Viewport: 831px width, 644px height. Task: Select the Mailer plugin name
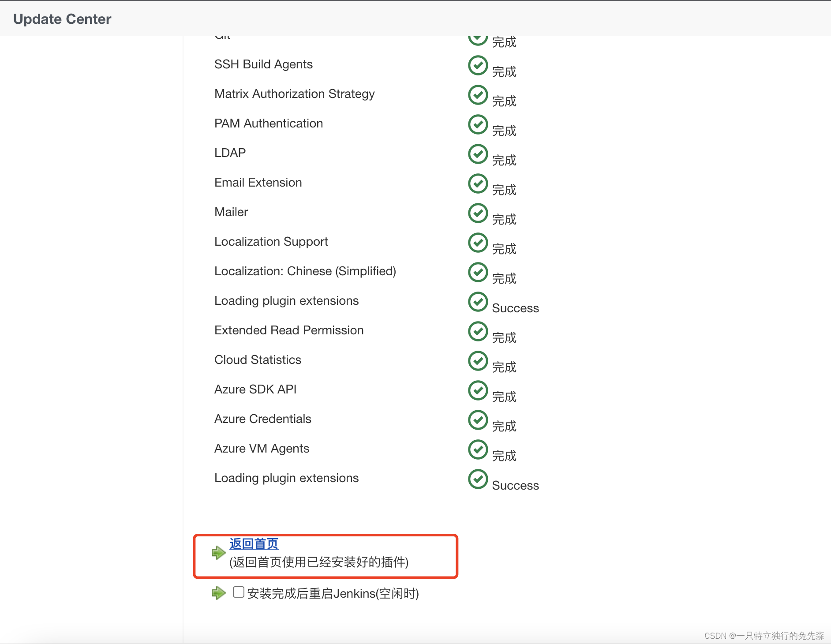click(231, 212)
